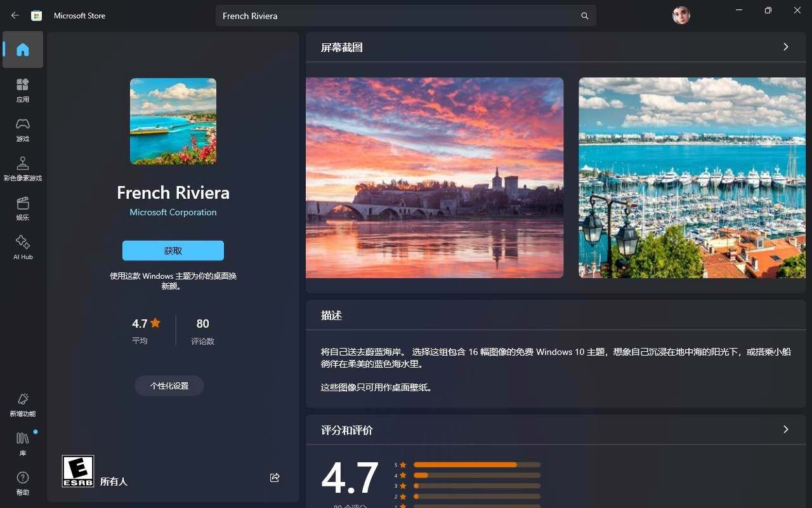This screenshot has width=812, height=508.
Task: Click the Microsoft Corporation publisher link
Action: pos(173,212)
